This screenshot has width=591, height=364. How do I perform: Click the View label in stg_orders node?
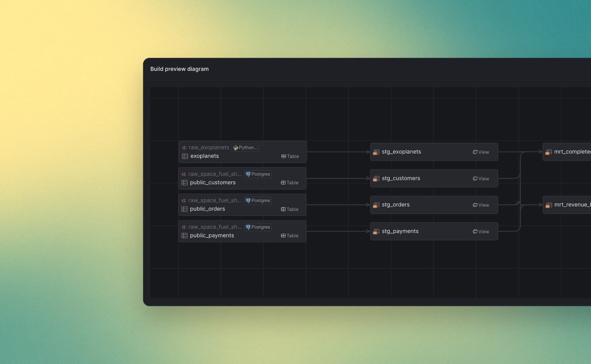(x=484, y=205)
